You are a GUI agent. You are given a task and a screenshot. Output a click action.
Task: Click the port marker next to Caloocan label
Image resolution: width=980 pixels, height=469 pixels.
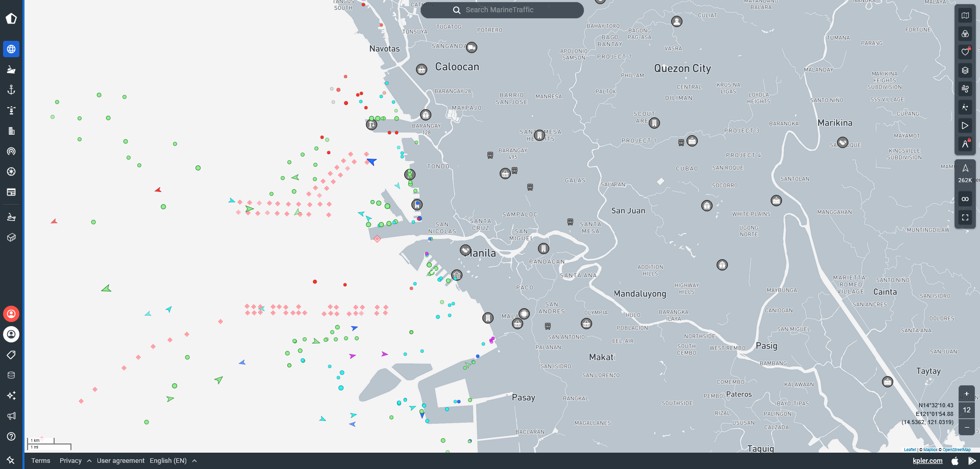click(422, 69)
